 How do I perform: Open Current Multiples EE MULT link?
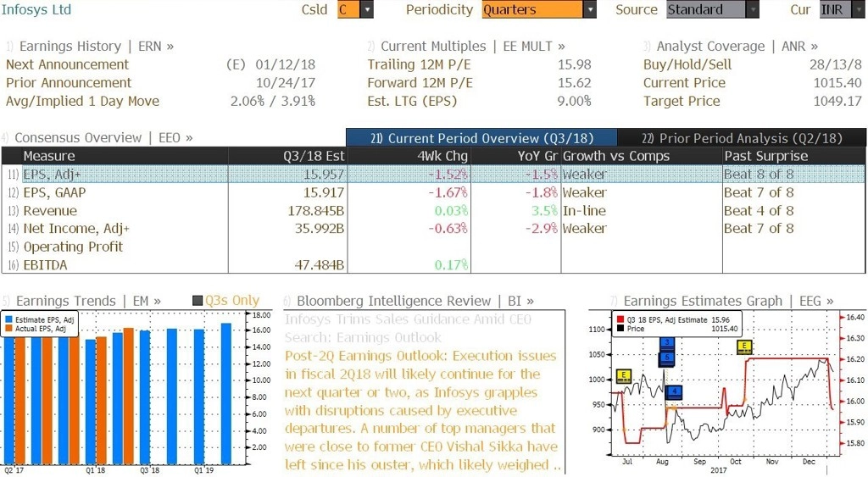(473, 47)
